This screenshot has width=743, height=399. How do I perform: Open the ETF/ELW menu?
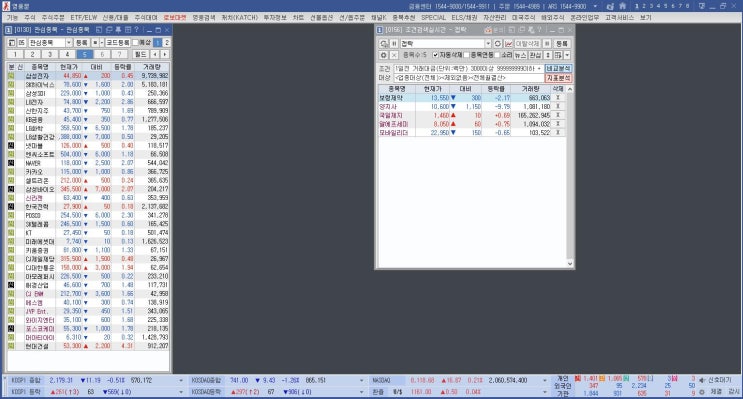tap(83, 18)
